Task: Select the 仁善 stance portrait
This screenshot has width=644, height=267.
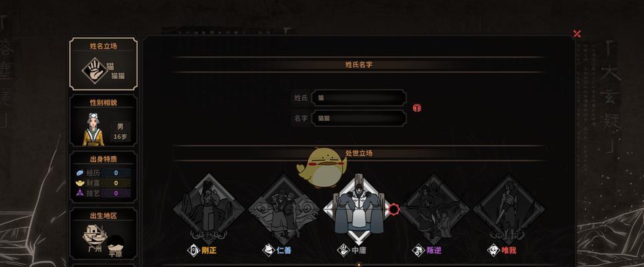Action: (283, 209)
